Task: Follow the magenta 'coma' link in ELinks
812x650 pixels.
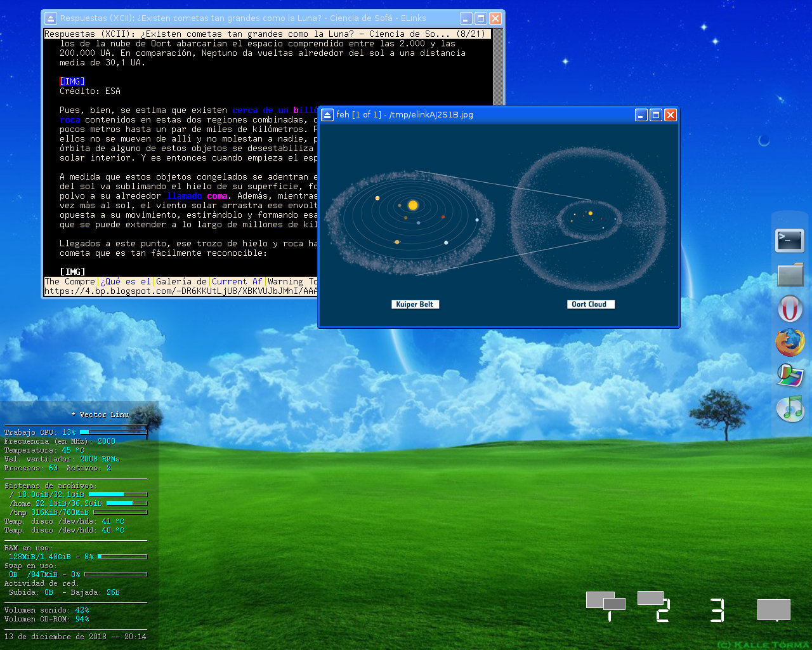Action: (217, 196)
